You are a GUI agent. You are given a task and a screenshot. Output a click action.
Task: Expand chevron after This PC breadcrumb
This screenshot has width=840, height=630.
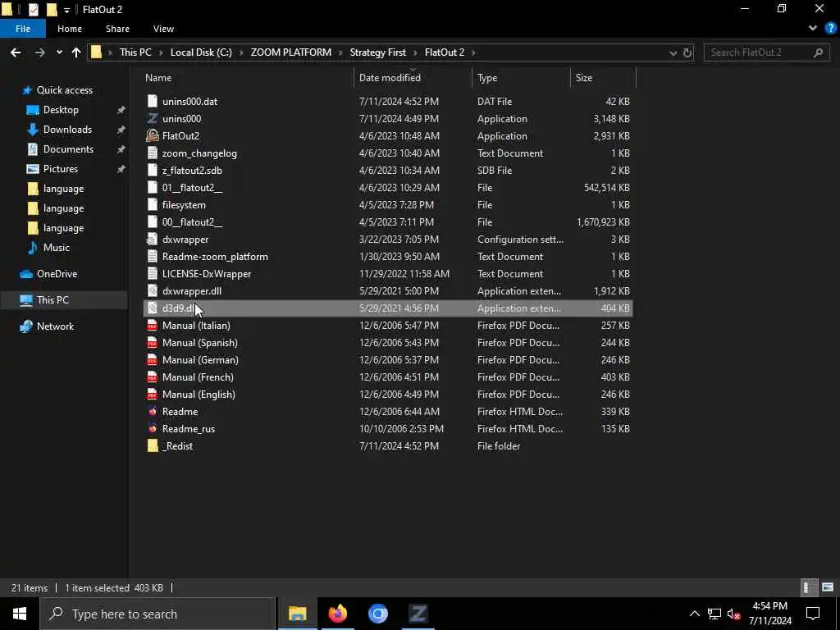point(162,52)
